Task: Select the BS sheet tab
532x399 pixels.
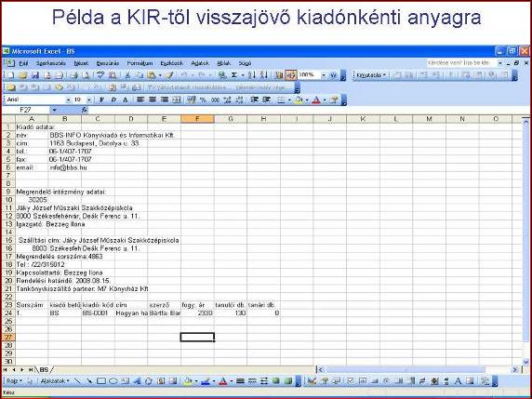Action: pos(44,369)
